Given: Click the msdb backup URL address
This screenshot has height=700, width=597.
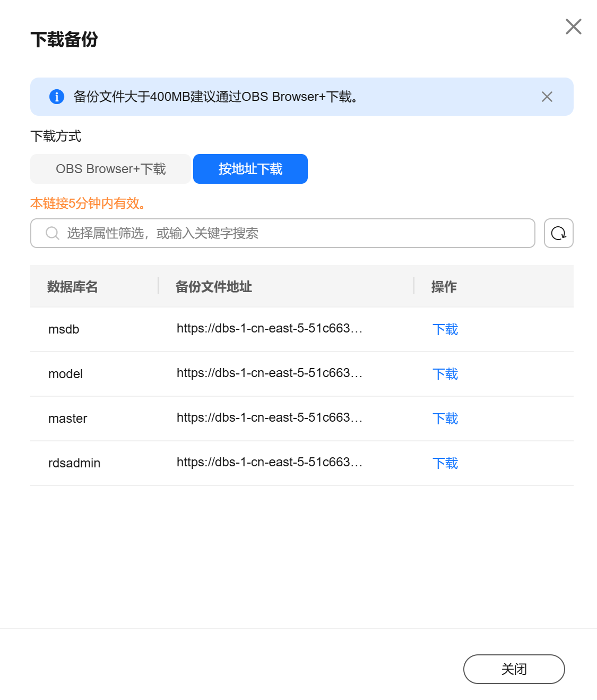Looking at the screenshot, I should click(x=270, y=328).
